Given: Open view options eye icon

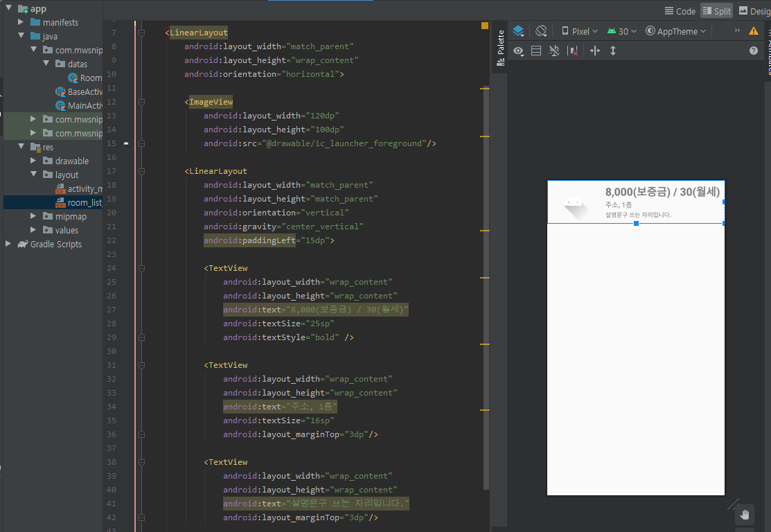Looking at the screenshot, I should 518,51.
